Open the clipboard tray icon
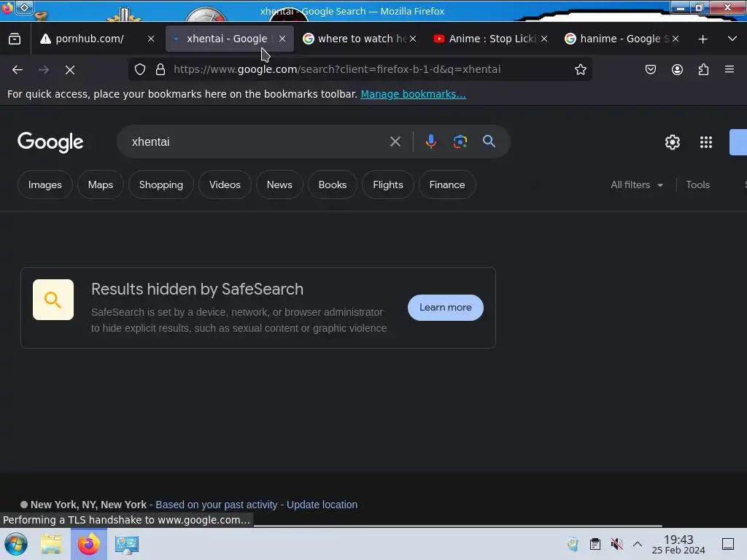Screen dimensions: 747x560 click(x=595, y=544)
